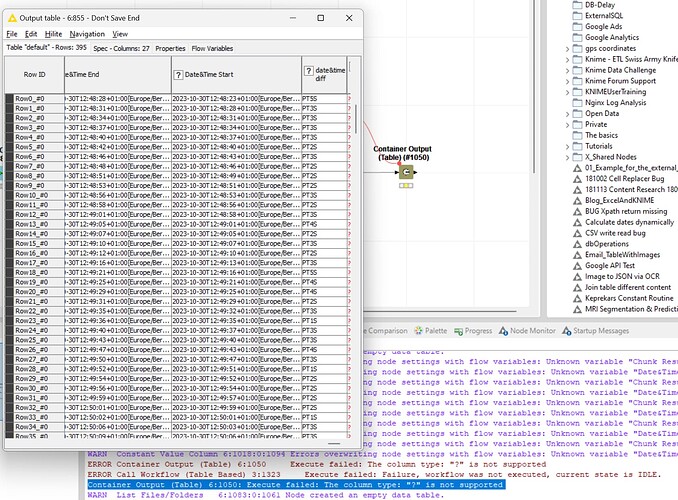The width and height of the screenshot is (678, 500).
Task: Open the BUG Xpath return missing workflow
Action: (620, 212)
